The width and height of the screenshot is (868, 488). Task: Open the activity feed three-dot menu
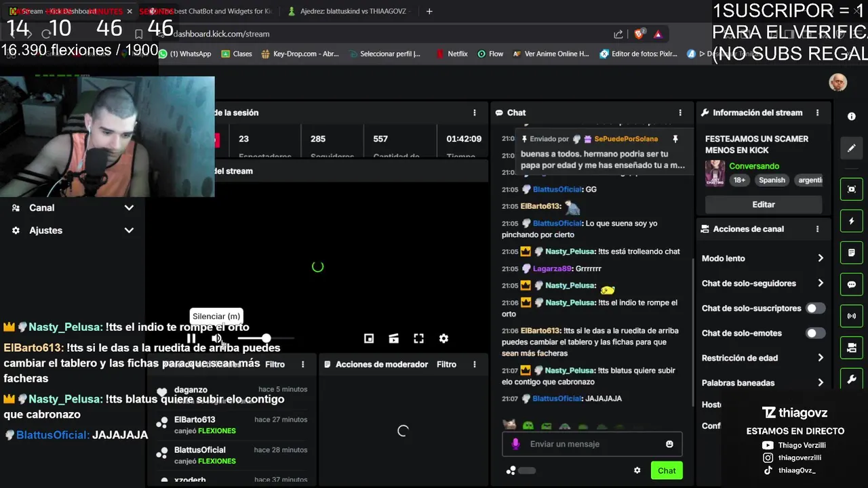(x=303, y=364)
